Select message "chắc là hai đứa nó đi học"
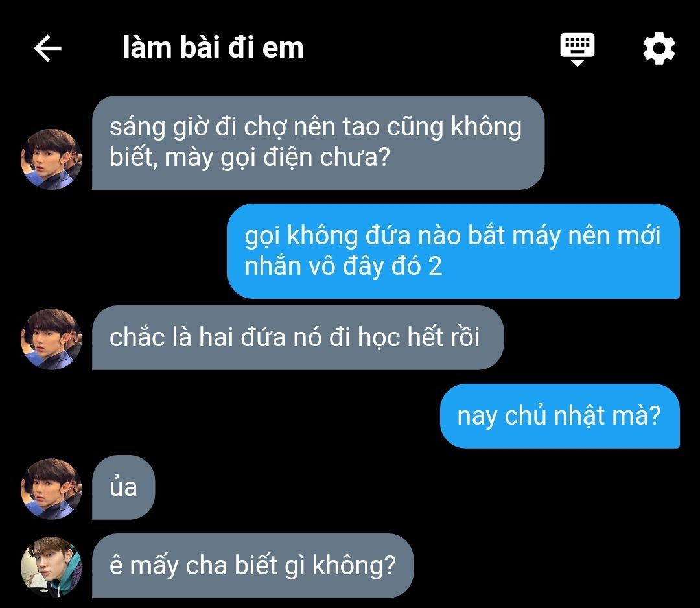This screenshot has width=700, height=608. [x=297, y=338]
